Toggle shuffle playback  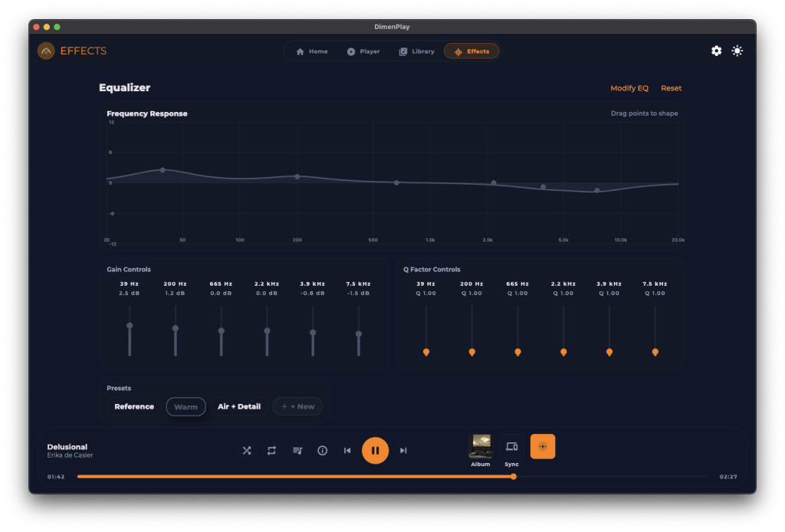point(247,451)
